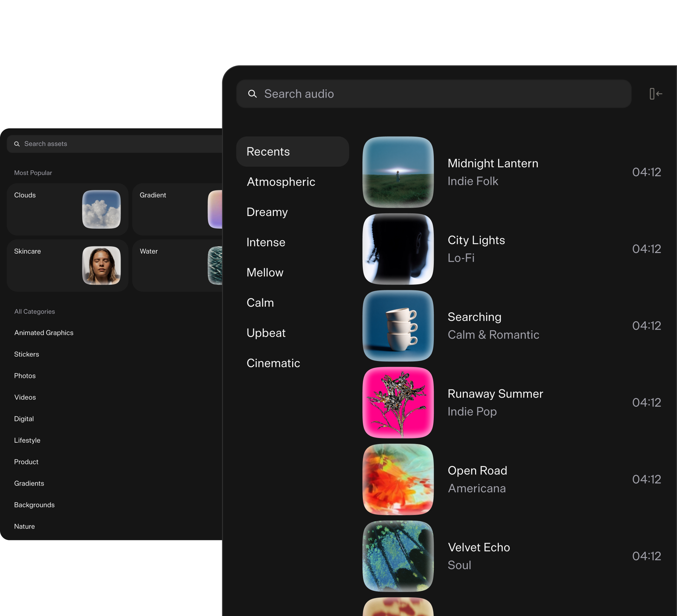Image resolution: width=677 pixels, height=616 pixels.
Task: Open the Gradient card in assets panel
Action: click(177, 209)
